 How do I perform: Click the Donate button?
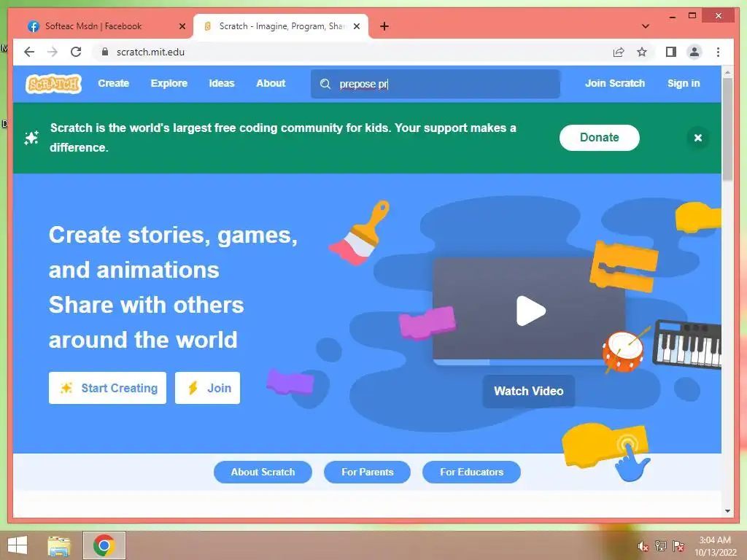pyautogui.click(x=600, y=138)
